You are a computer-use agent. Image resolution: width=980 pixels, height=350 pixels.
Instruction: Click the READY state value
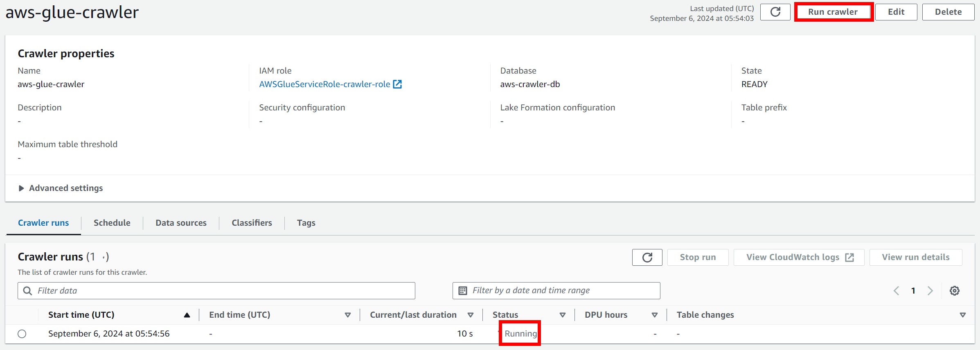754,84
